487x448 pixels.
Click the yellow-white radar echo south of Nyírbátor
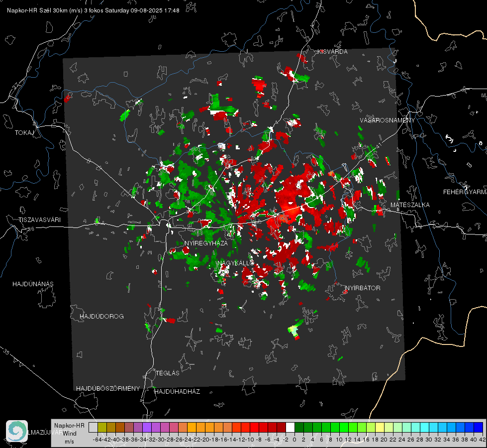(x=293, y=331)
